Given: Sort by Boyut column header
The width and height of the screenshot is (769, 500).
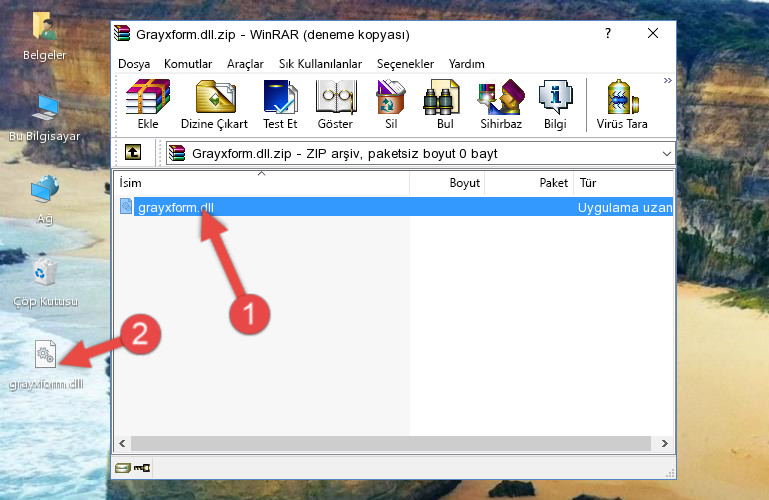Looking at the screenshot, I should (447, 183).
